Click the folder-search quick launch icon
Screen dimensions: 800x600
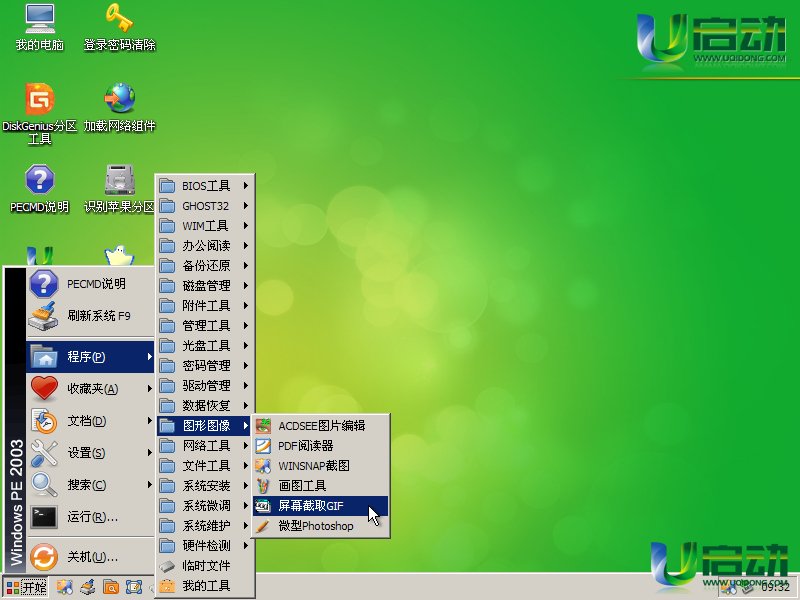pyautogui.click(x=110, y=587)
